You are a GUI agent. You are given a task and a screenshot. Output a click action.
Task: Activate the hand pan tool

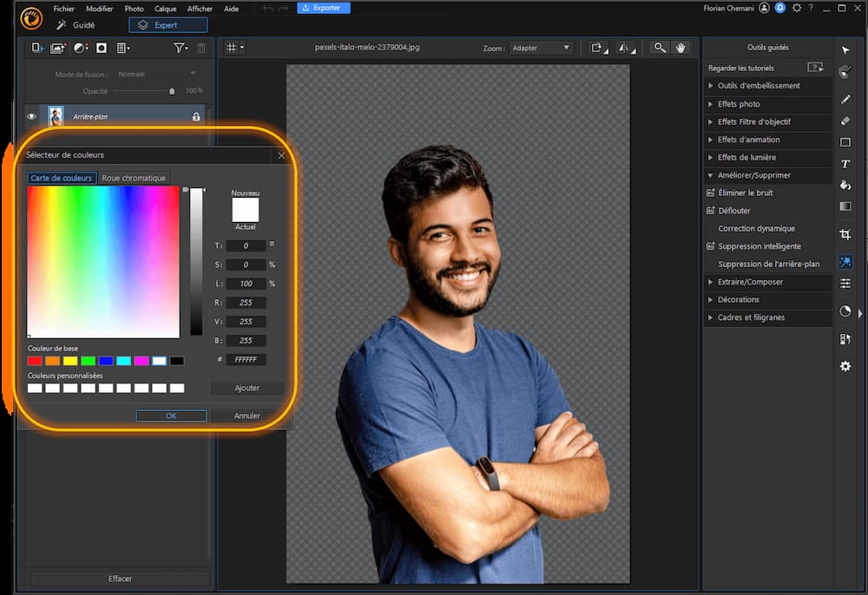pyautogui.click(x=681, y=48)
